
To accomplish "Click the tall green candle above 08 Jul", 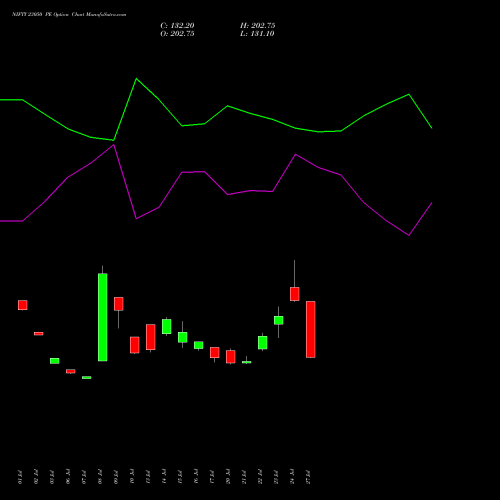I will point(103,317).
